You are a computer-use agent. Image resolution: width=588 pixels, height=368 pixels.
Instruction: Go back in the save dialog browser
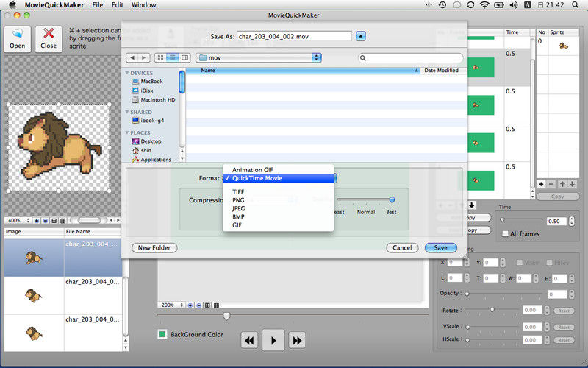click(132, 57)
